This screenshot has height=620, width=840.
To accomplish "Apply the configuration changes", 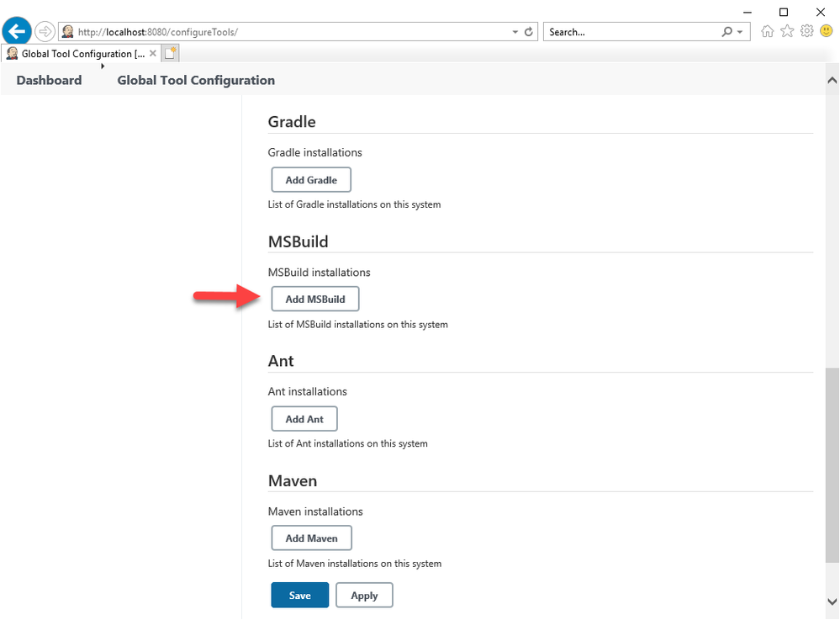I will [364, 596].
